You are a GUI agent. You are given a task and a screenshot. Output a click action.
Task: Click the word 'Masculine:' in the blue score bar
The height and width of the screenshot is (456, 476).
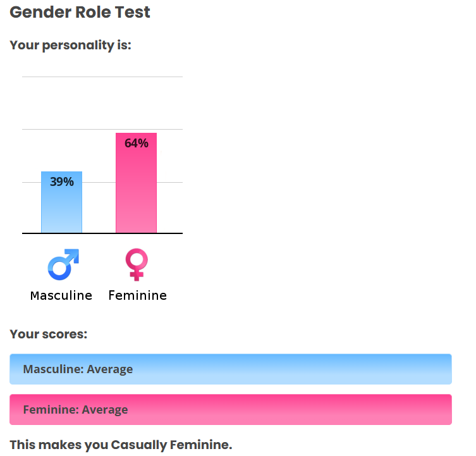click(x=52, y=369)
